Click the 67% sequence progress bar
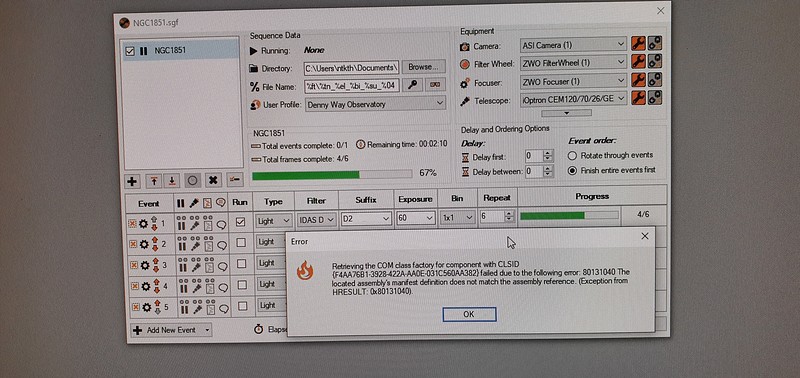The width and height of the screenshot is (800, 378). point(332,174)
